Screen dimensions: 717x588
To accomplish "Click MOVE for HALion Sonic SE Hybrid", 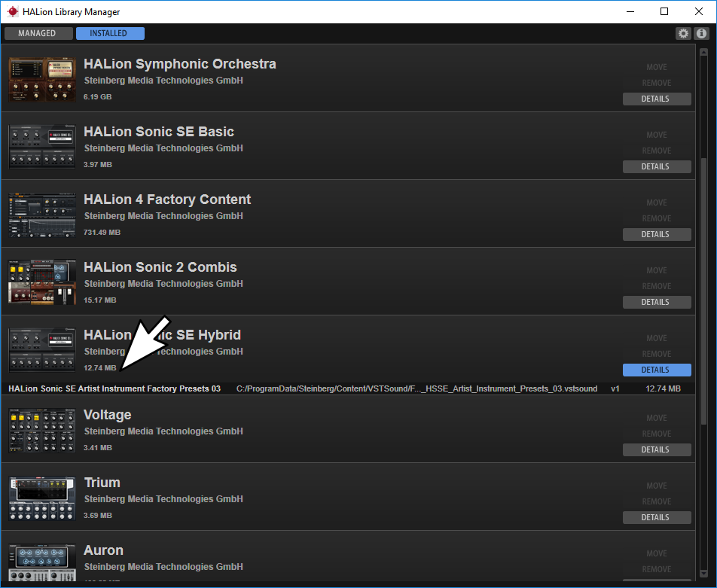I will 657,338.
